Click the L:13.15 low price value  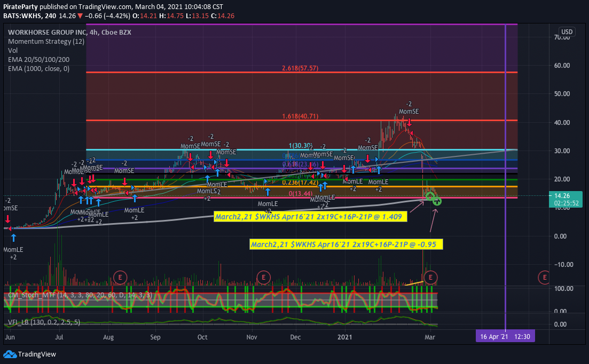click(x=197, y=16)
